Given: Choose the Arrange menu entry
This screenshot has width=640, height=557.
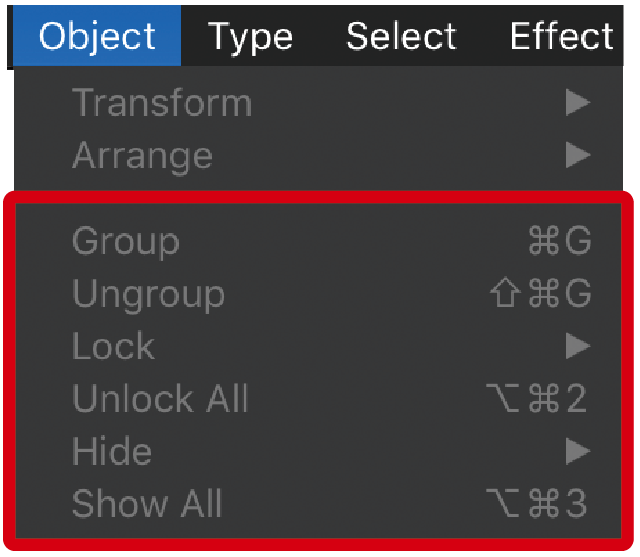Looking at the screenshot, I should (x=142, y=156).
